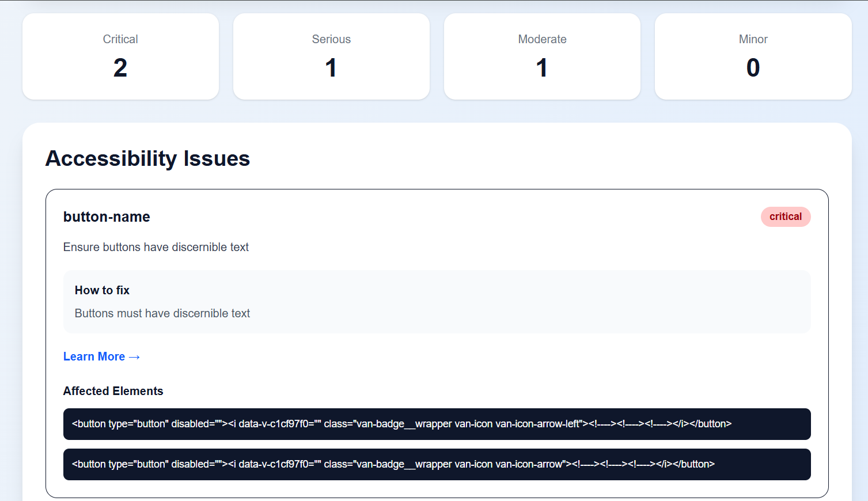
Task: Click the number 2 under Critical
Action: click(x=120, y=68)
